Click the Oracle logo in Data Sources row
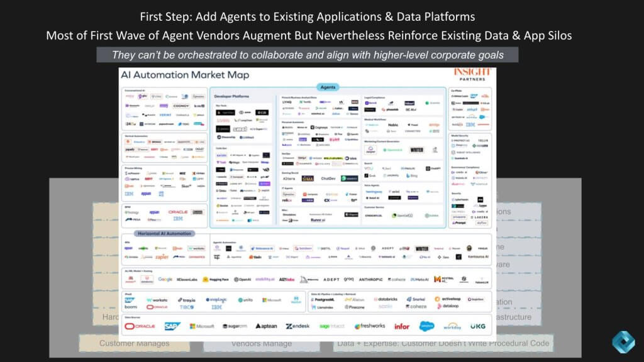The image size is (644, 362). point(140,326)
